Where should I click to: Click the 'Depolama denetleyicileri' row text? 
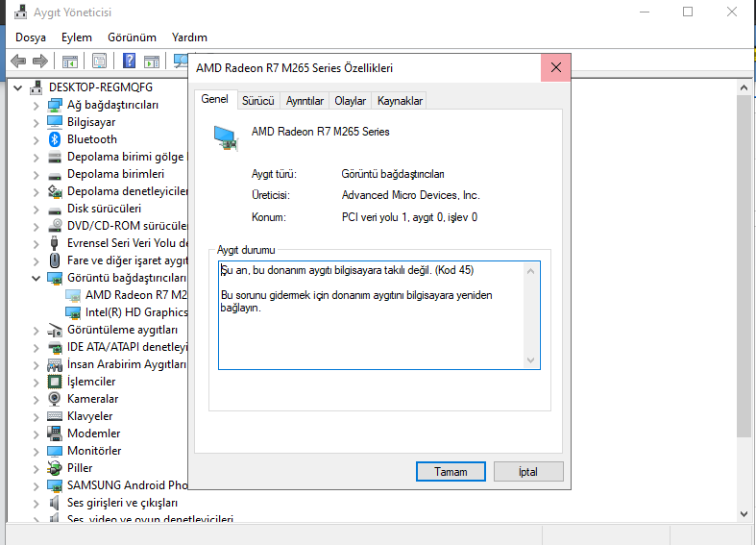tap(128, 191)
